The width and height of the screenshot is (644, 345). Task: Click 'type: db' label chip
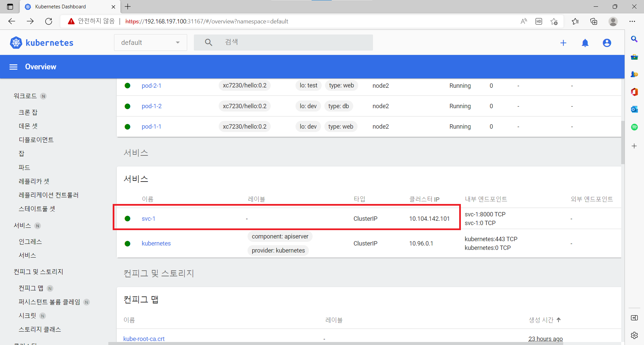pos(339,106)
